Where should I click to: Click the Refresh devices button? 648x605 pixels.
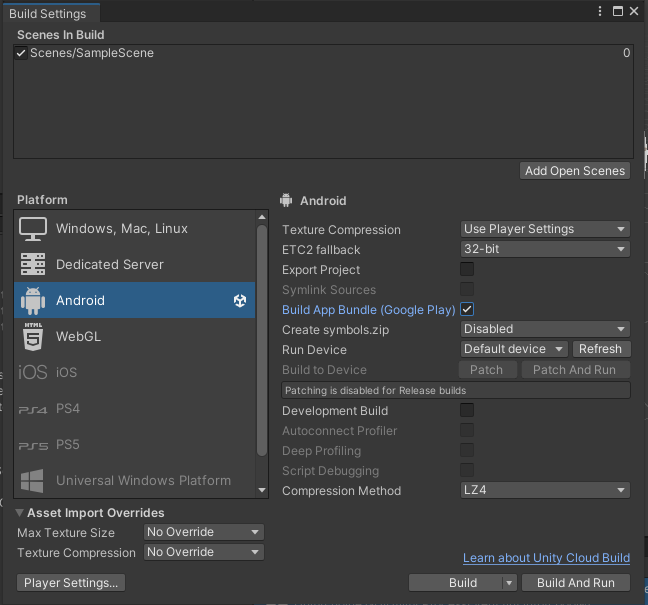coord(601,349)
